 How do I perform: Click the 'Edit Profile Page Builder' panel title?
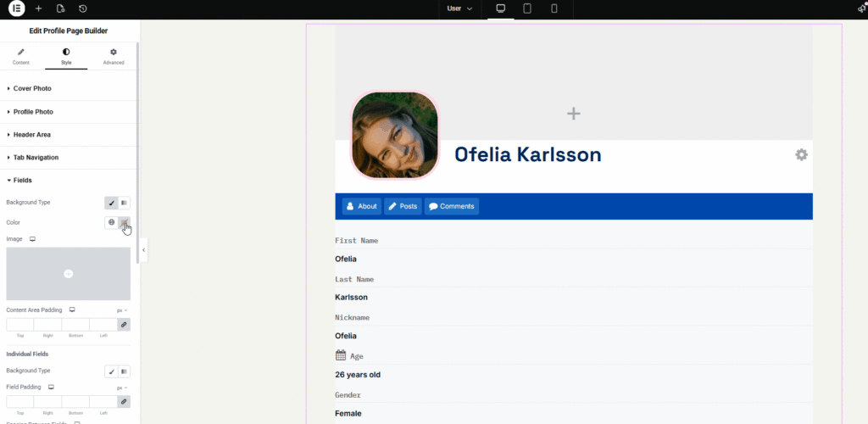(69, 31)
